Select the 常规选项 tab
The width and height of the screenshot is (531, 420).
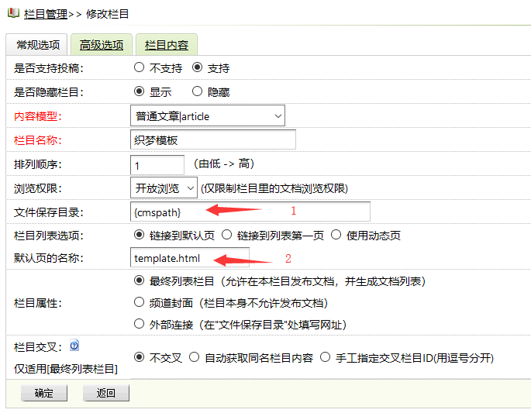[37, 45]
